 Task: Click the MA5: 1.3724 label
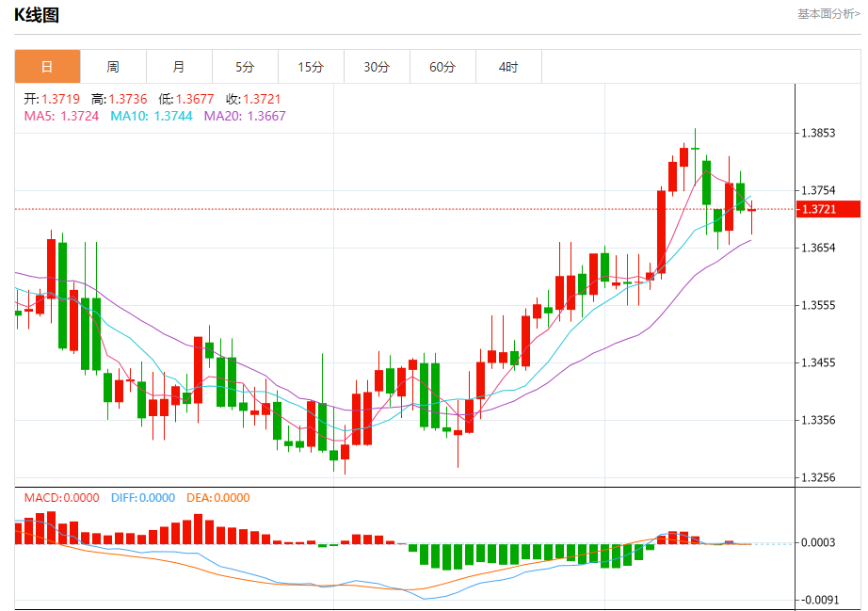click(x=61, y=116)
